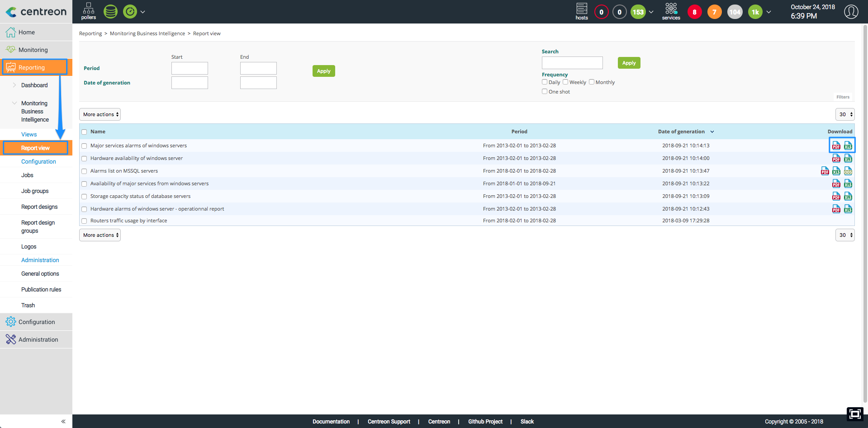Image resolution: width=868 pixels, height=428 pixels.
Task: Open the top More actions dropdown
Action: (x=100, y=114)
